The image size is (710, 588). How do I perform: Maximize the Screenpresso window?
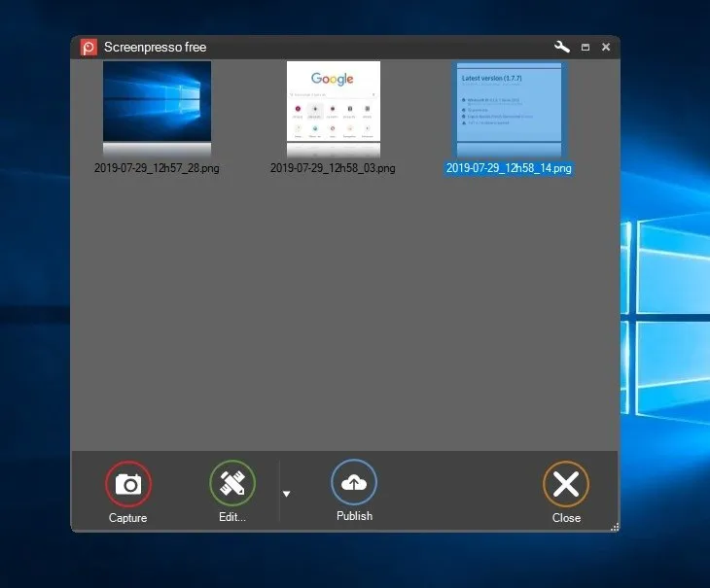click(586, 47)
